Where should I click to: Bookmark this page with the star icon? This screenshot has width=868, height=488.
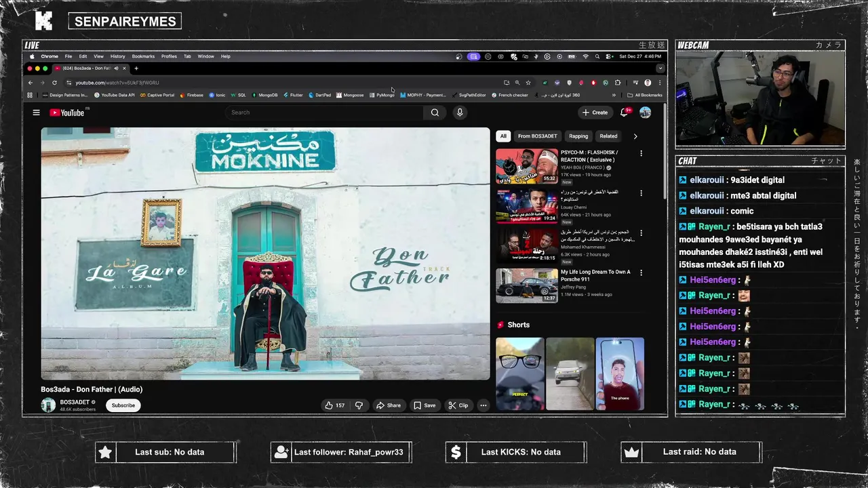tap(528, 83)
